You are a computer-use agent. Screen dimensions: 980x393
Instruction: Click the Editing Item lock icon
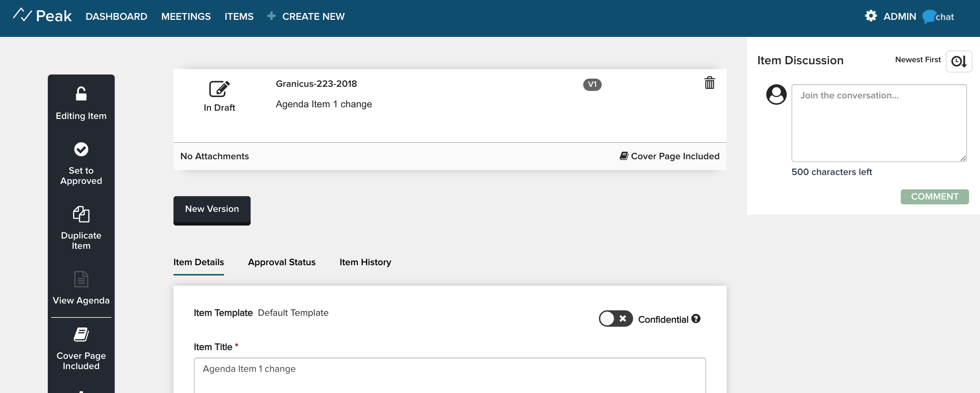click(81, 94)
